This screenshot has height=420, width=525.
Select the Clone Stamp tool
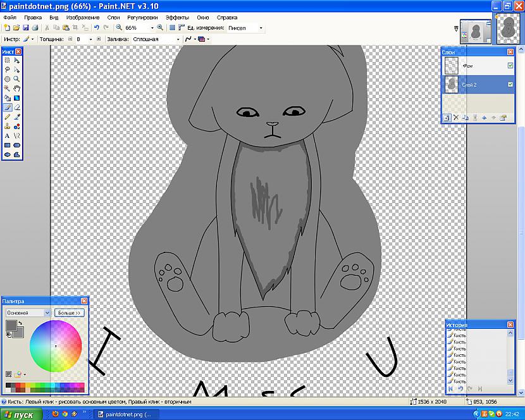point(7,127)
